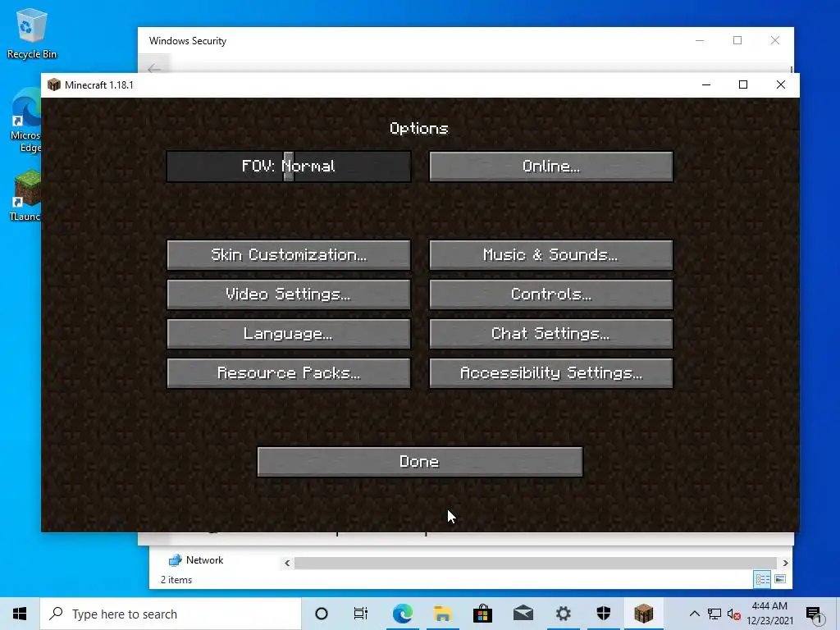Open Skin Customization settings
This screenshot has width=840, height=630.
tap(289, 254)
